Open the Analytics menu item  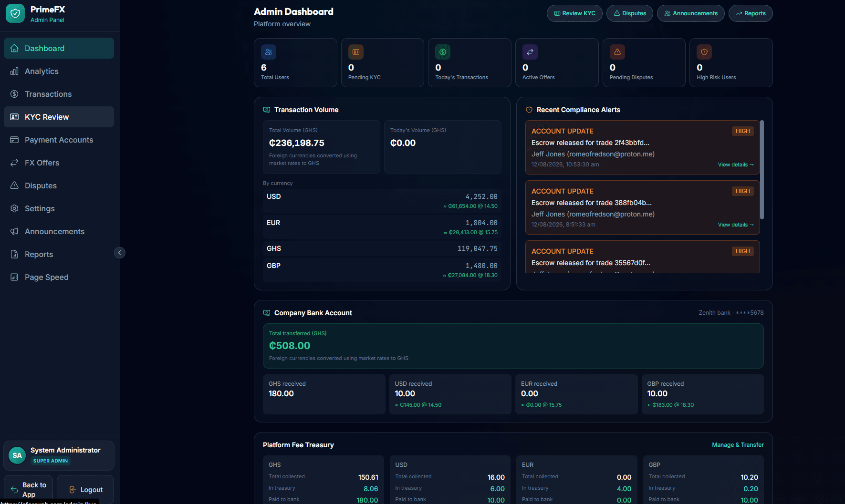point(59,71)
